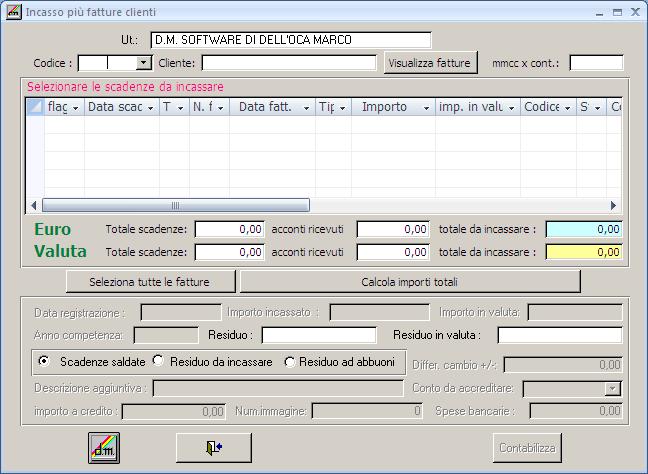Click the left scroll arrow of grid
648x474 pixels.
click(33, 205)
